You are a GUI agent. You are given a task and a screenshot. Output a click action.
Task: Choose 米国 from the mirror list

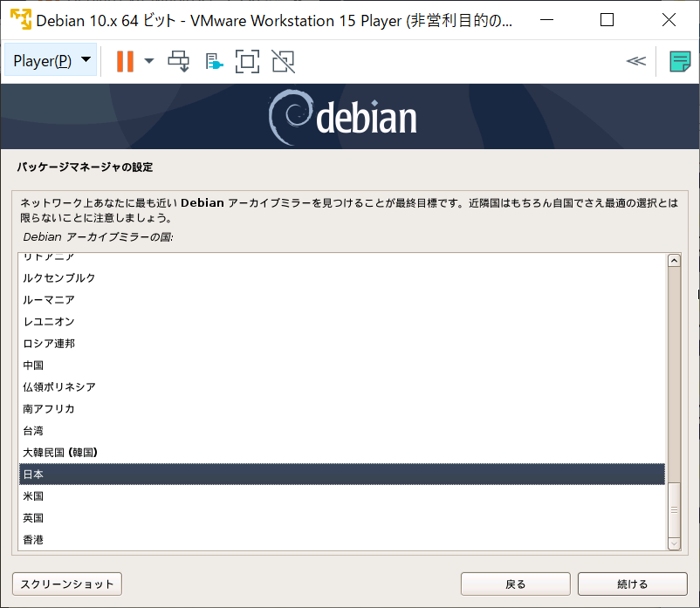click(x=342, y=496)
